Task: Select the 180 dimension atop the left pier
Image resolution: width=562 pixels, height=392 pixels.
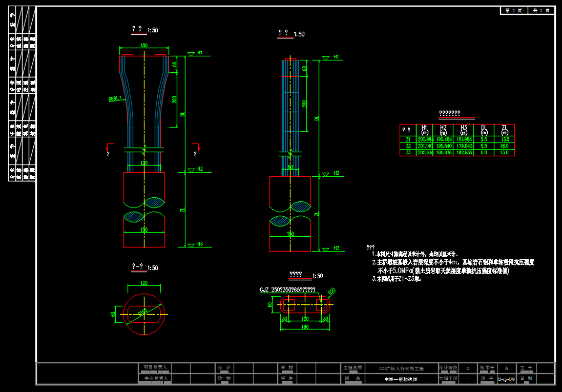Action: 144,45
